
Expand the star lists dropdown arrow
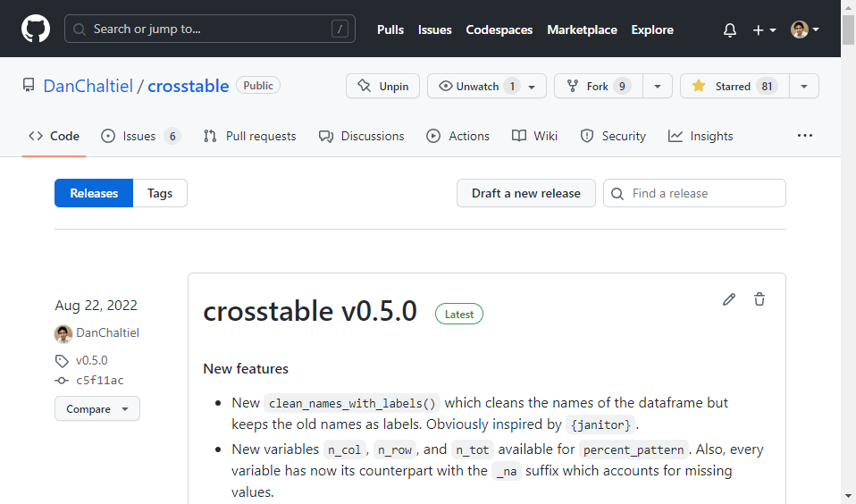[x=804, y=86]
